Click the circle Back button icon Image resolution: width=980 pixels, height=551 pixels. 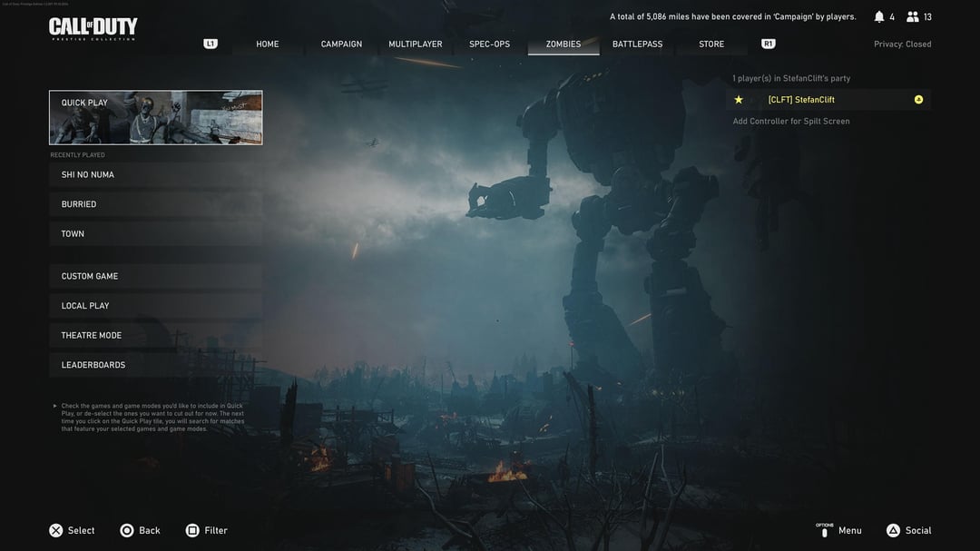127,530
